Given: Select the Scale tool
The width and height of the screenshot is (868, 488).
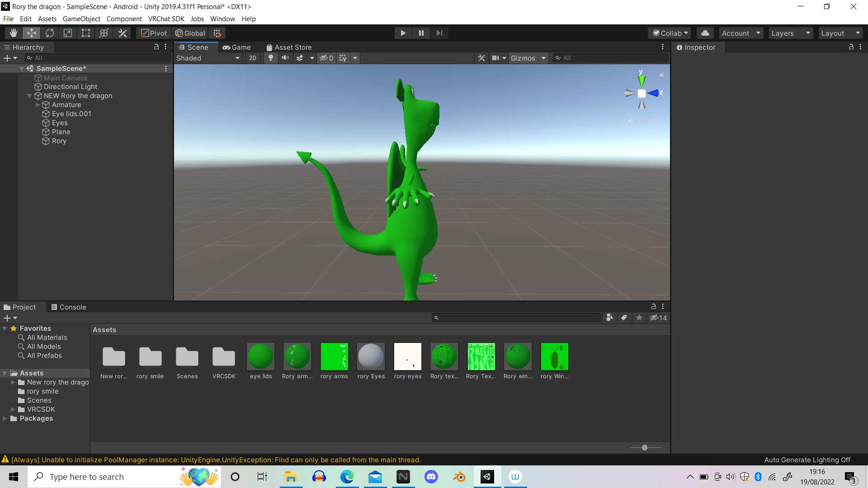Looking at the screenshot, I should pyautogui.click(x=68, y=33).
